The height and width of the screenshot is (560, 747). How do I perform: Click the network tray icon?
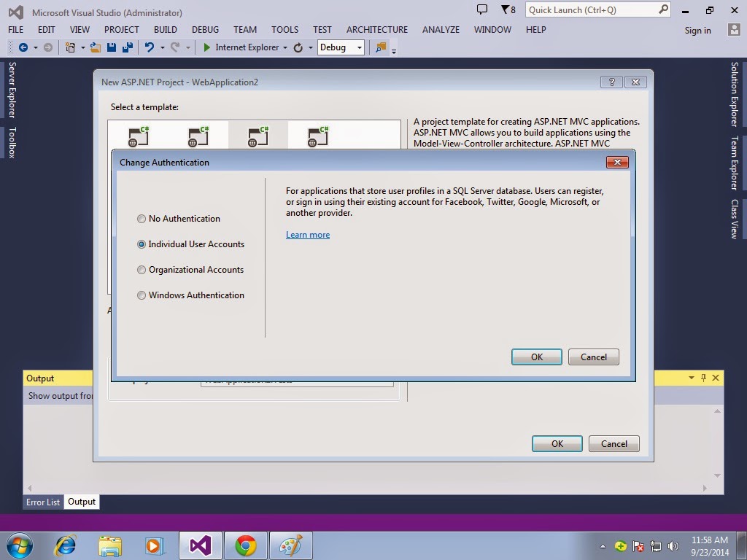click(x=656, y=546)
